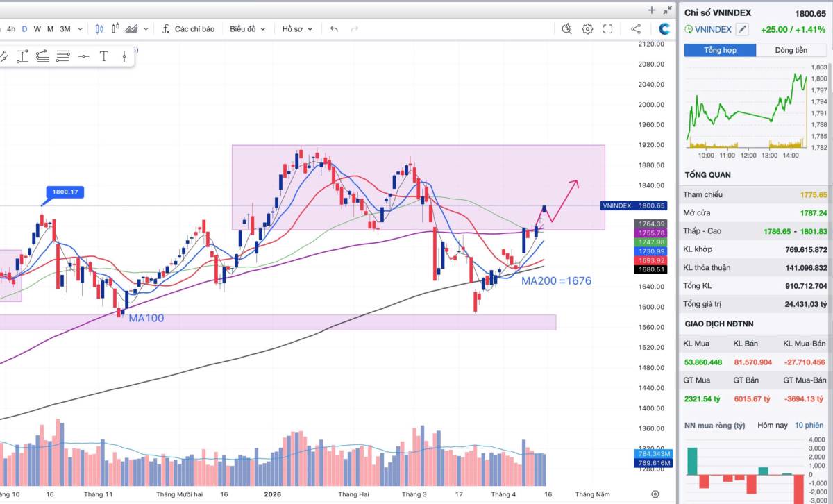Redo the chart action
This screenshot has width=833, height=504.
355,29
